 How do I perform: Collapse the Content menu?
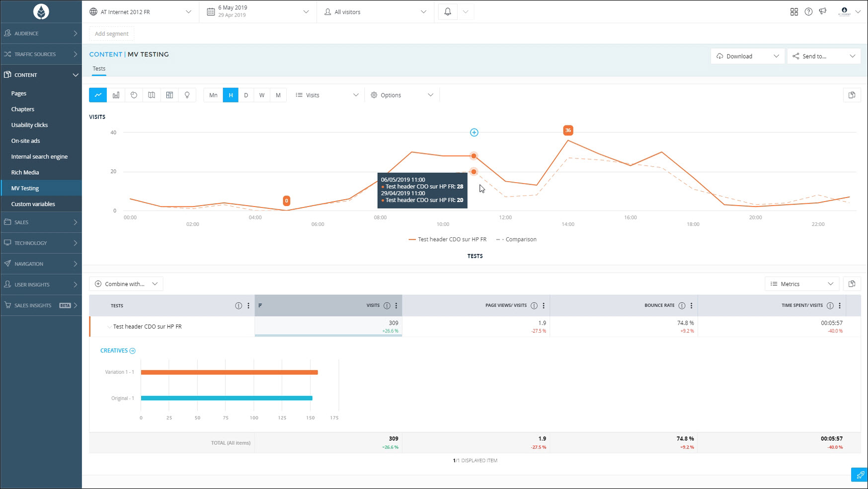click(x=41, y=75)
